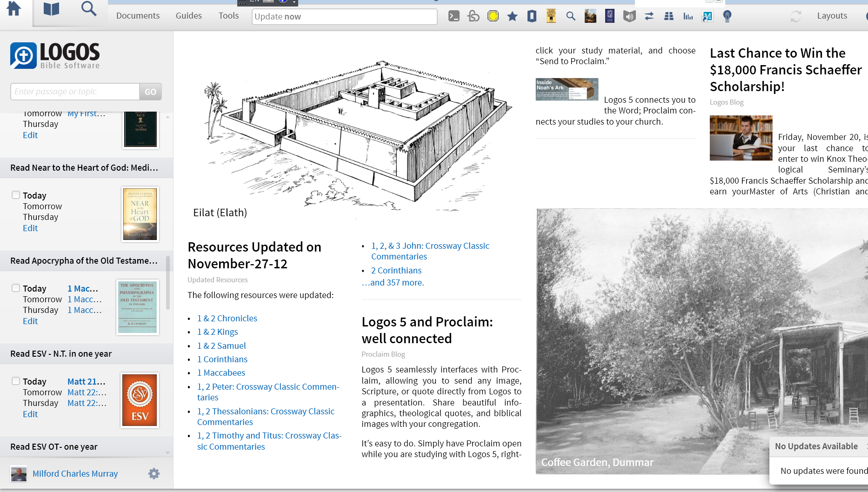Open the Documents menu

[x=138, y=16]
